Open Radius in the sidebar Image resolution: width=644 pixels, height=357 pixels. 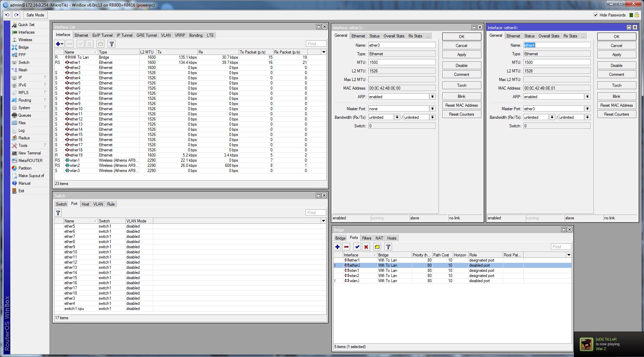click(x=24, y=138)
